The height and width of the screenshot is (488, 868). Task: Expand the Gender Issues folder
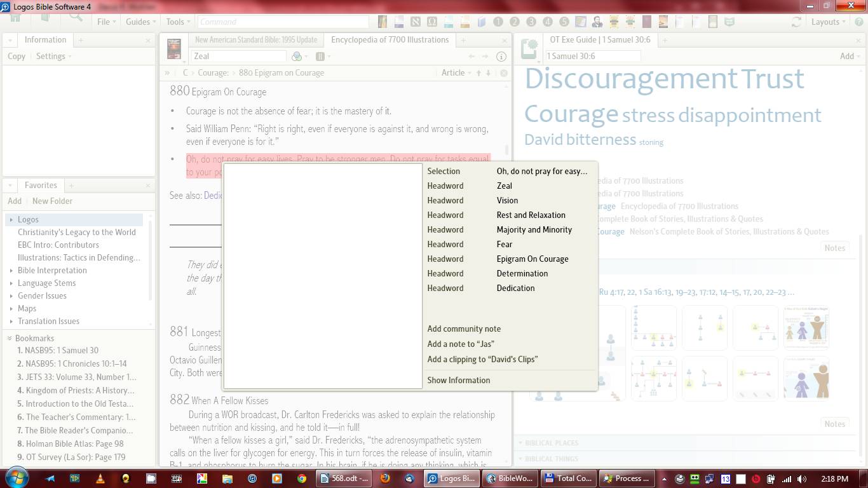click(x=11, y=295)
